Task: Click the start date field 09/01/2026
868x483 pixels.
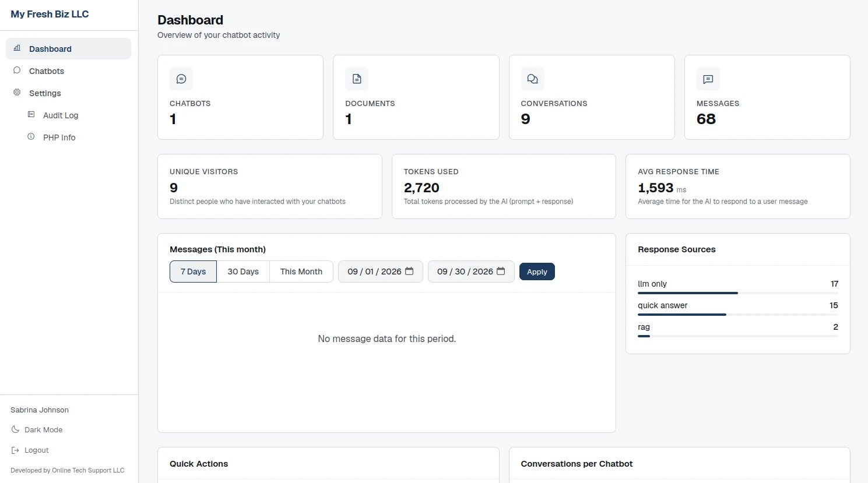Action: coord(381,272)
